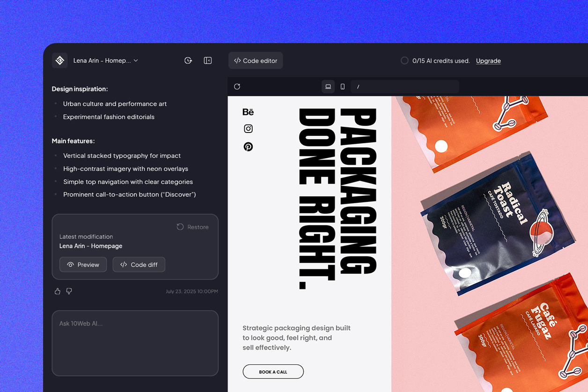Toggle the sidebar panel layout icon

click(208, 60)
